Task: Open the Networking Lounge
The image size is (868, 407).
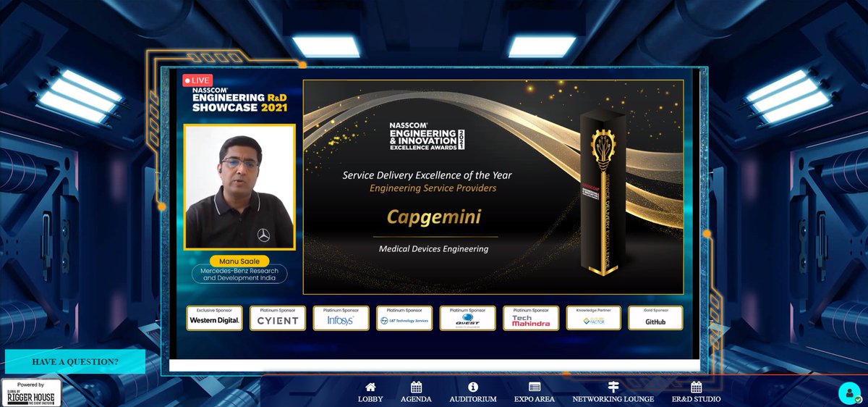Action: click(613, 393)
